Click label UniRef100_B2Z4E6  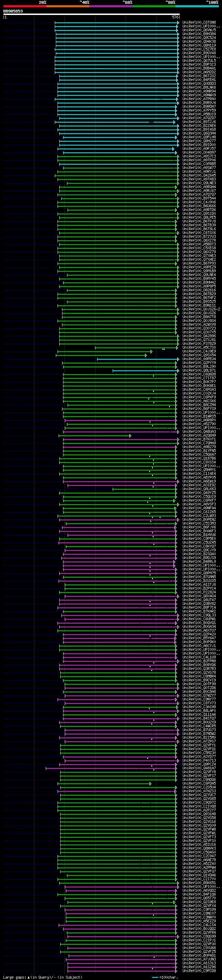199,125
